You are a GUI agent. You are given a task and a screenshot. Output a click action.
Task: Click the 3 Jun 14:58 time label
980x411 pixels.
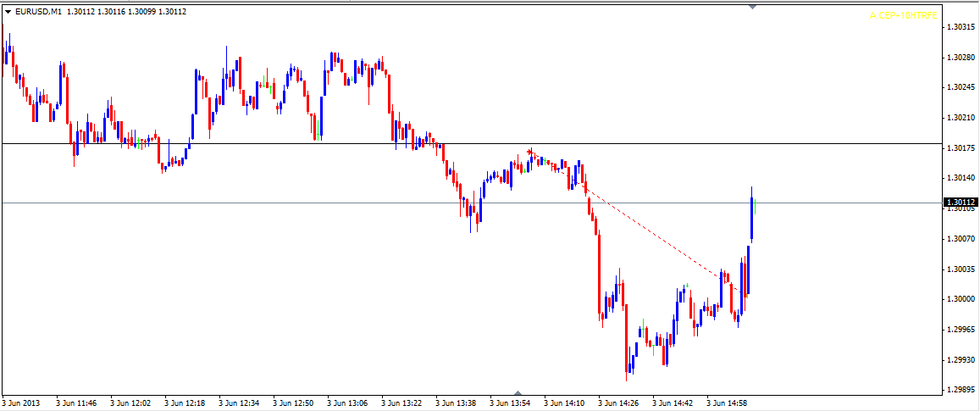727,403
